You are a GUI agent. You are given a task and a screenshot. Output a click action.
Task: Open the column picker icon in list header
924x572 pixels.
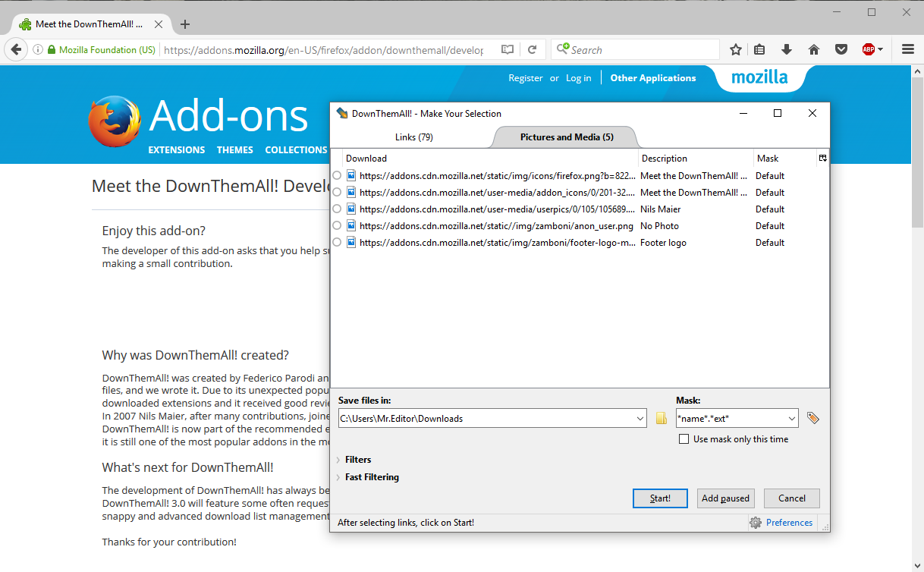click(x=822, y=158)
